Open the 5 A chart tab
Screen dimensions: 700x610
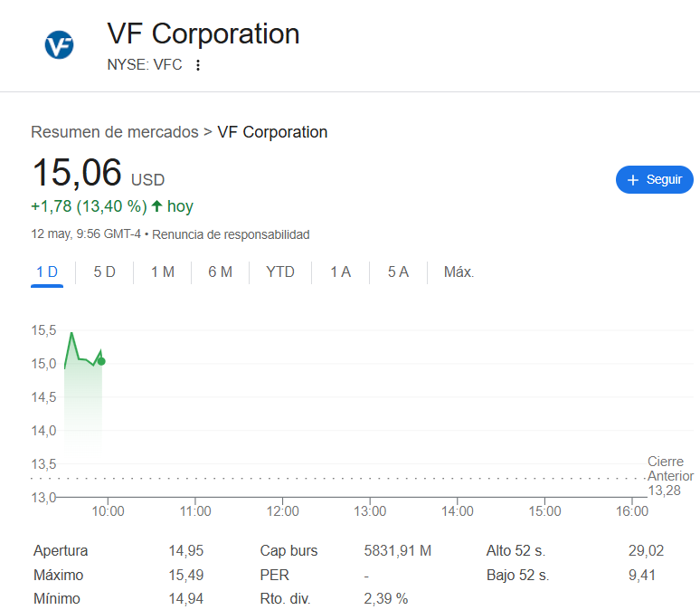tap(398, 272)
